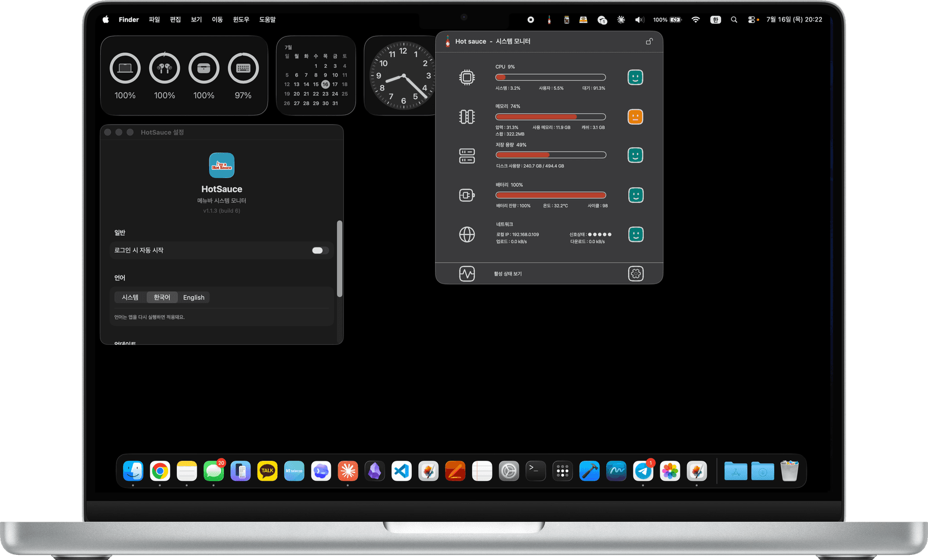
Task: Open Control Center in menu bar
Action: [x=753, y=20]
